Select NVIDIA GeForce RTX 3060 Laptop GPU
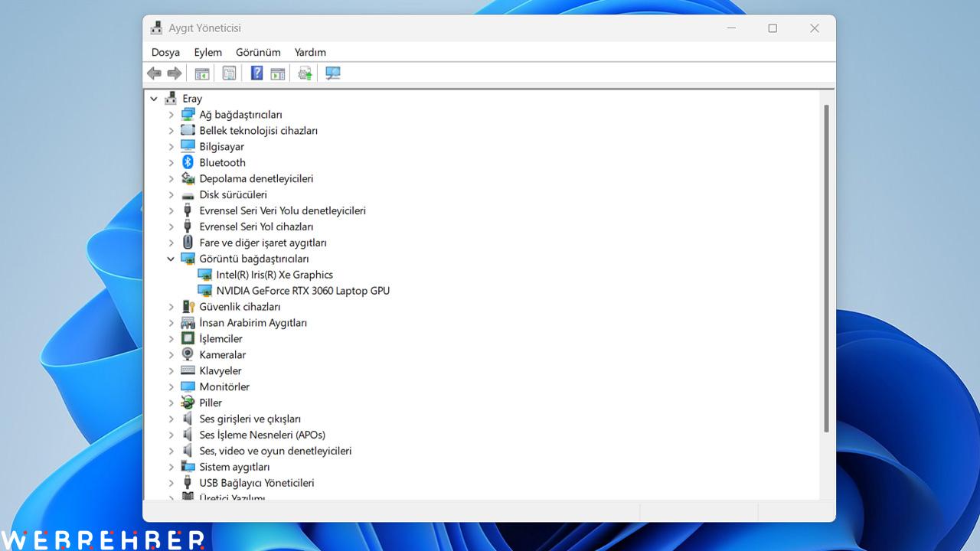This screenshot has height=551, width=980. pos(302,291)
